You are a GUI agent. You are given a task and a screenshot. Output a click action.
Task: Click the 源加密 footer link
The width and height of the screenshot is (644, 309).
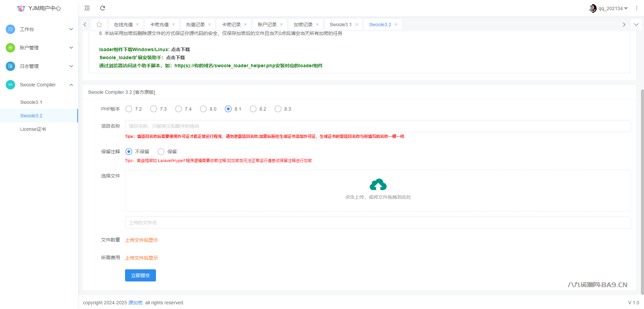click(x=135, y=303)
